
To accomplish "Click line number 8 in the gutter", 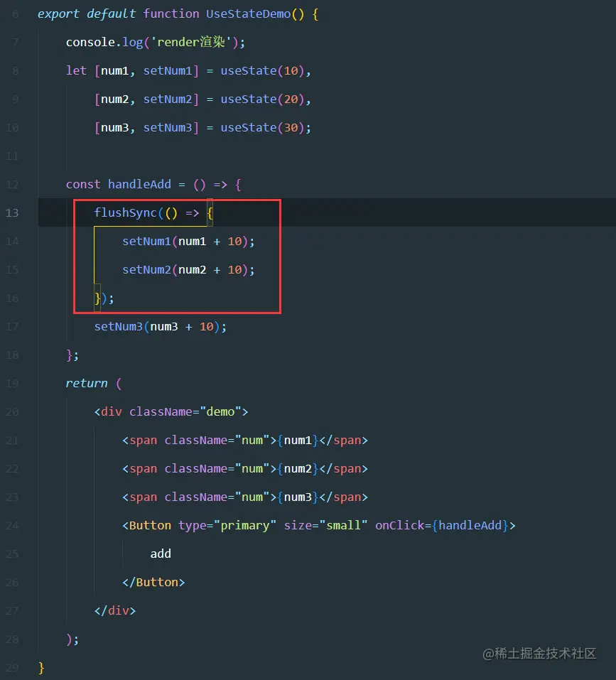I will click(16, 70).
